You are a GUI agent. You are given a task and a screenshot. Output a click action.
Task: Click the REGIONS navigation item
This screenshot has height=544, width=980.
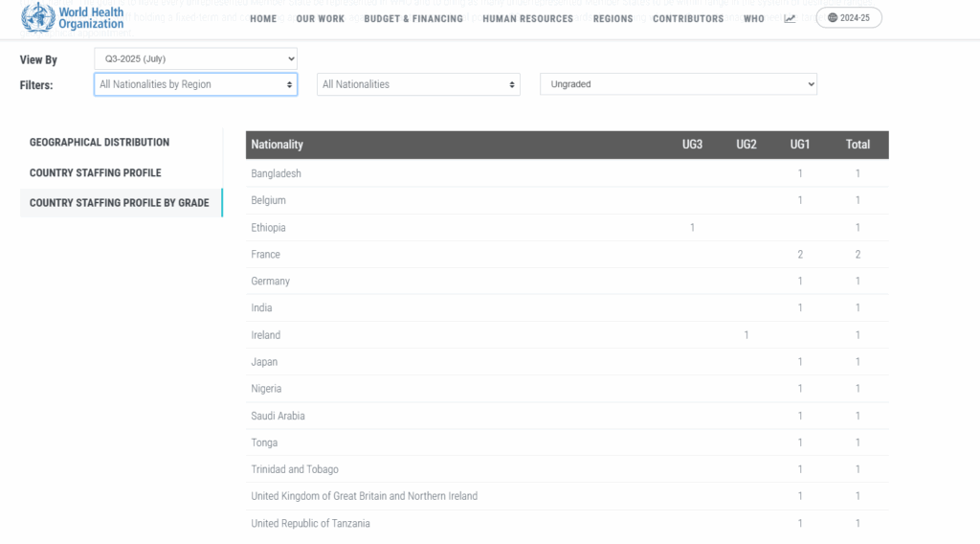612,19
